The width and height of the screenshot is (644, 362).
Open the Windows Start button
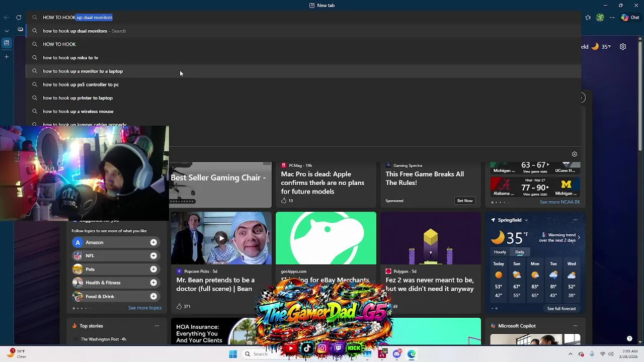click(233, 354)
